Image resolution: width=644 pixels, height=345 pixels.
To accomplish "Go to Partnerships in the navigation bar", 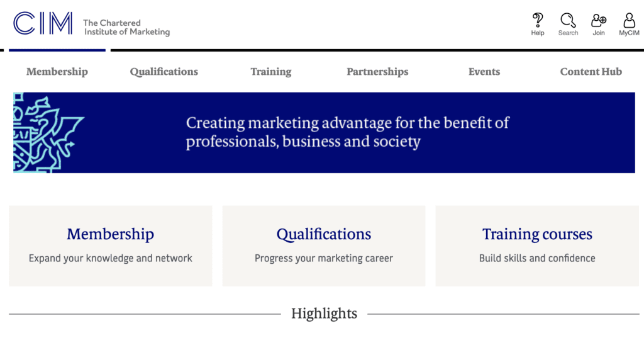I will click(x=377, y=72).
